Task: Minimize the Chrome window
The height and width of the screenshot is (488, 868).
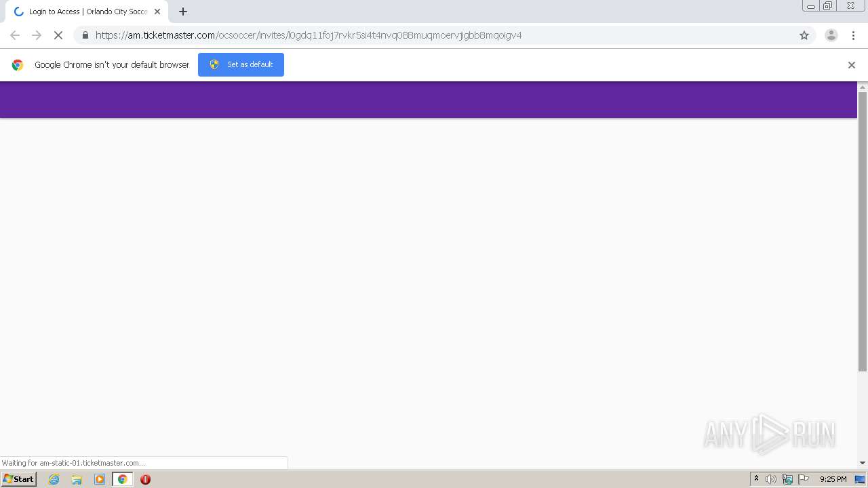Action: tap(811, 6)
